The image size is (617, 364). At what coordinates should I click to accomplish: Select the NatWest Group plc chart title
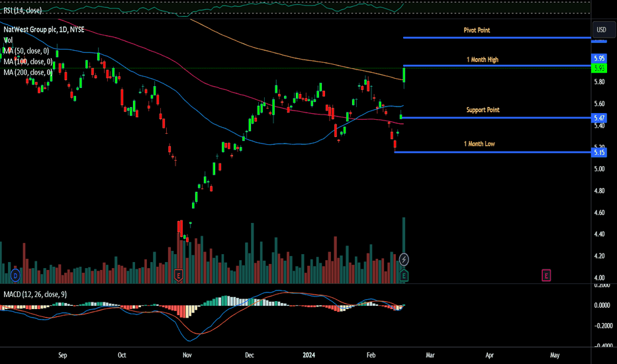click(x=44, y=30)
